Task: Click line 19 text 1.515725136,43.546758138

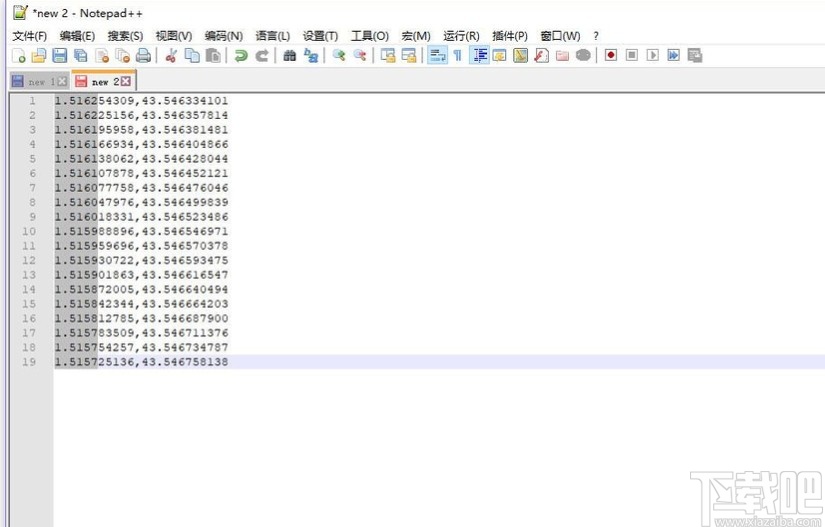Action: pyautogui.click(x=142, y=362)
